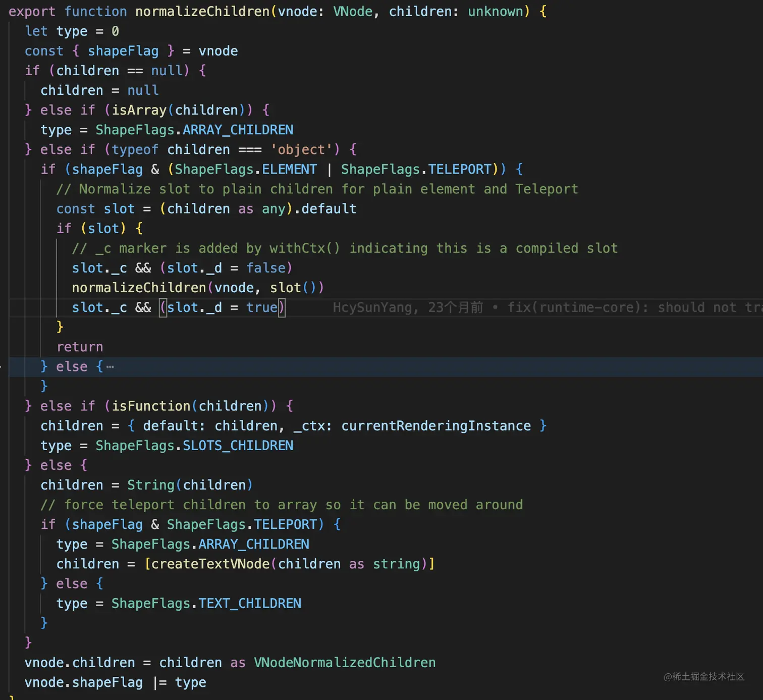Click the 'if (slot) {' line

(x=99, y=228)
